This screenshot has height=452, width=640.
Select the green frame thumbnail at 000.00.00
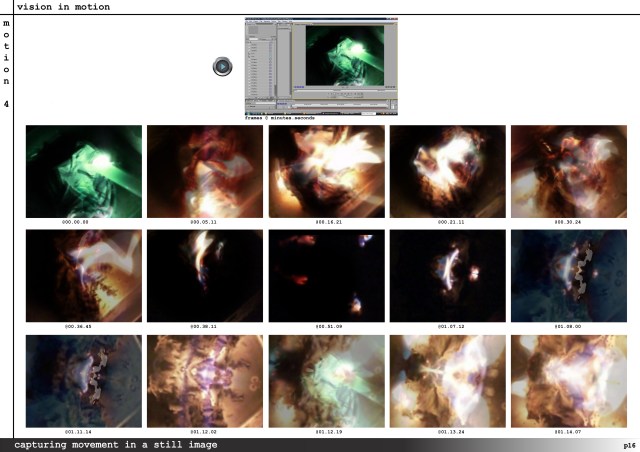coord(84,171)
